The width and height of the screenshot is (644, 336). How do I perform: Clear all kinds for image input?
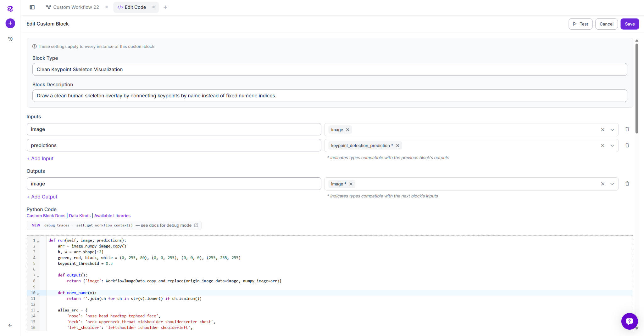(x=603, y=130)
